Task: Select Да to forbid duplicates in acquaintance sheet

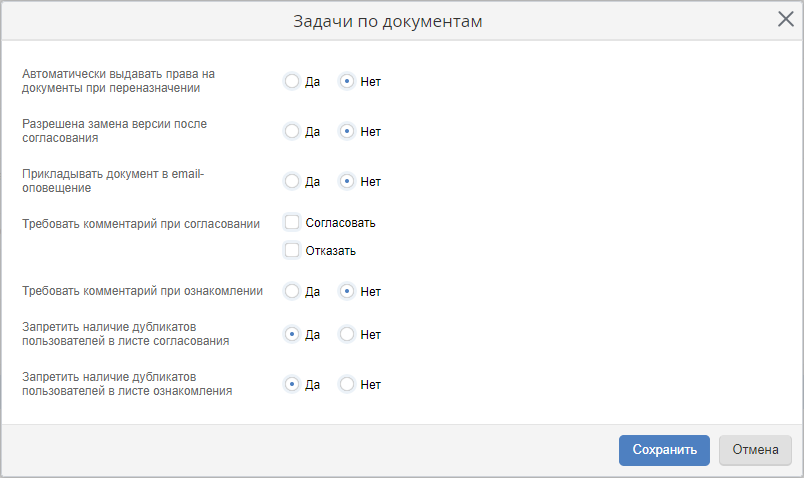Action: coord(292,384)
